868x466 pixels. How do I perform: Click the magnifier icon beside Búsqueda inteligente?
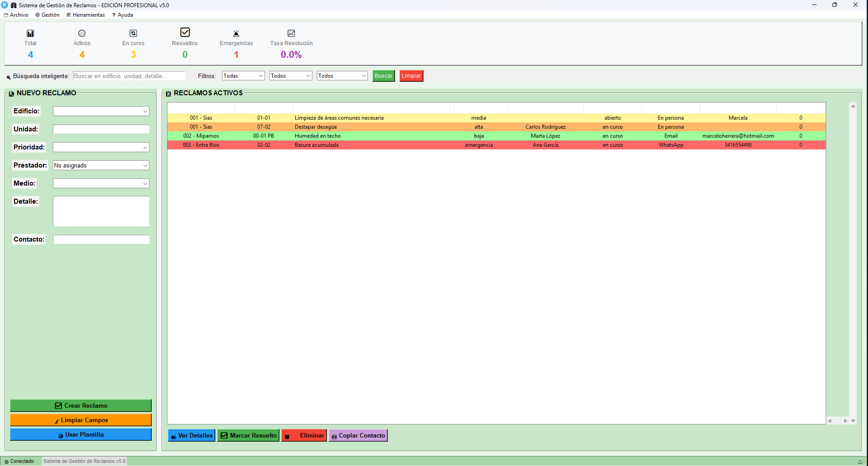(9, 76)
